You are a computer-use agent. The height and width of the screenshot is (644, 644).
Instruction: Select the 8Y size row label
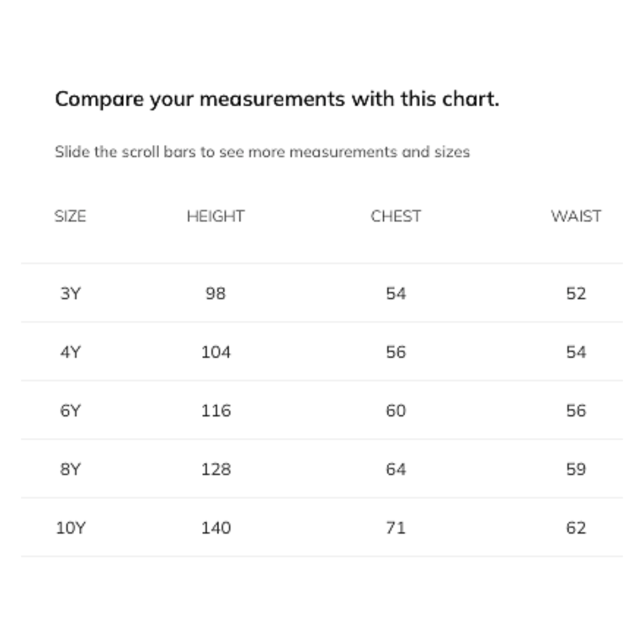70,469
